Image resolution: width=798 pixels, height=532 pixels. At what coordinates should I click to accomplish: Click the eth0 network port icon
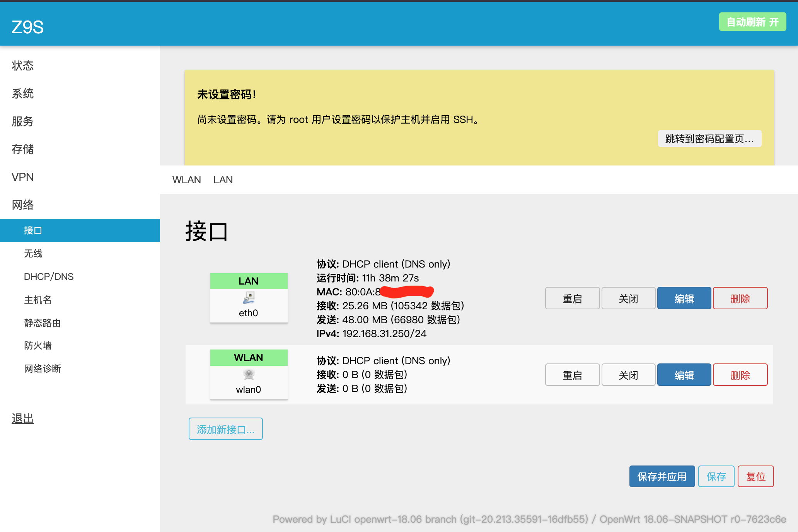pyautogui.click(x=249, y=298)
